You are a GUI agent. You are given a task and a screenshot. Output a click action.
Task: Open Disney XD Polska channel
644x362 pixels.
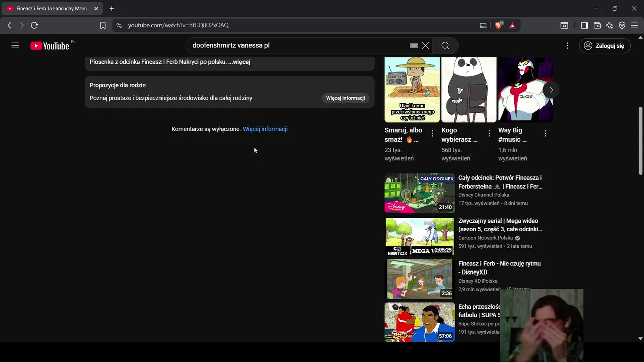click(x=478, y=281)
